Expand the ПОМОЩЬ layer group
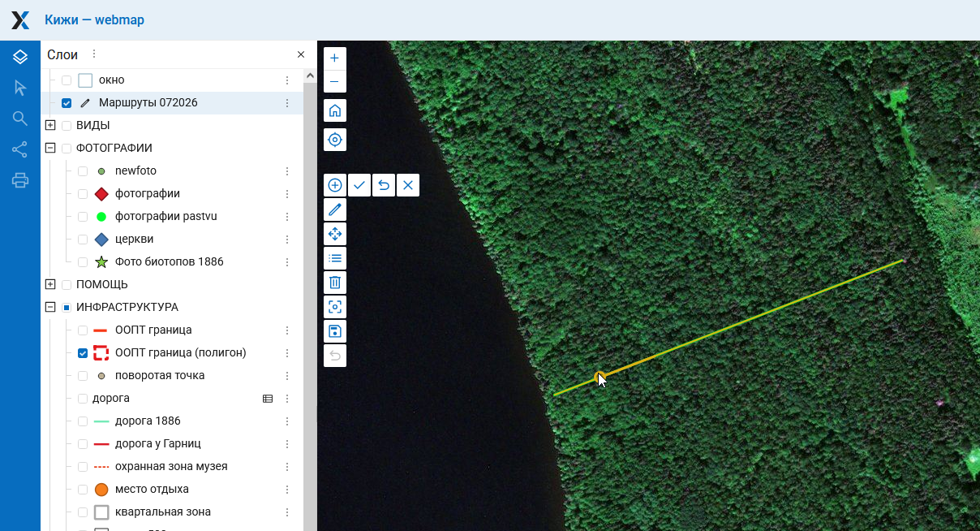 tap(50, 285)
